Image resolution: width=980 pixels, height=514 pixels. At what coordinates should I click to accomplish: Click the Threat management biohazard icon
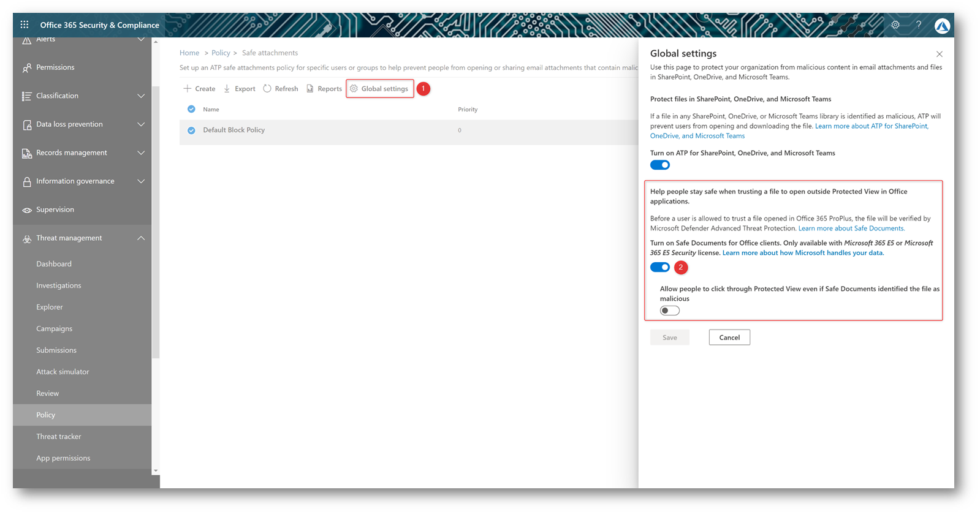(x=26, y=239)
